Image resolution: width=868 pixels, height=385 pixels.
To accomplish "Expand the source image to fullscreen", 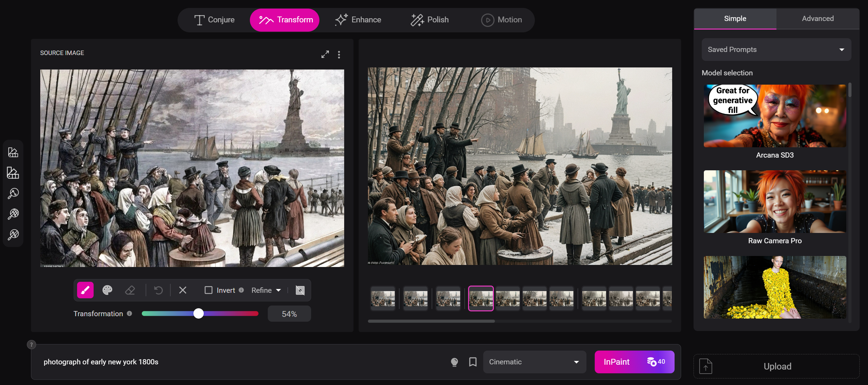I will pos(325,54).
